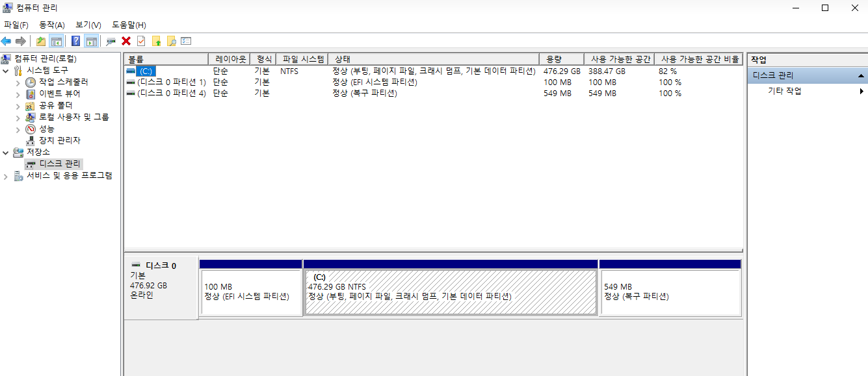Click the 작업 스케줄러 clock icon
Image resolution: width=868 pixels, height=376 pixels.
31,82
